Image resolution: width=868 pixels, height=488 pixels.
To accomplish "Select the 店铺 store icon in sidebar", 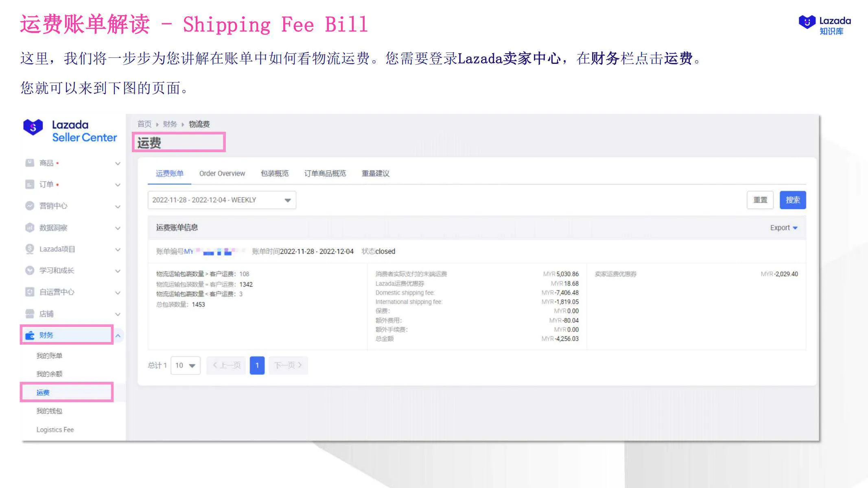I will [29, 314].
